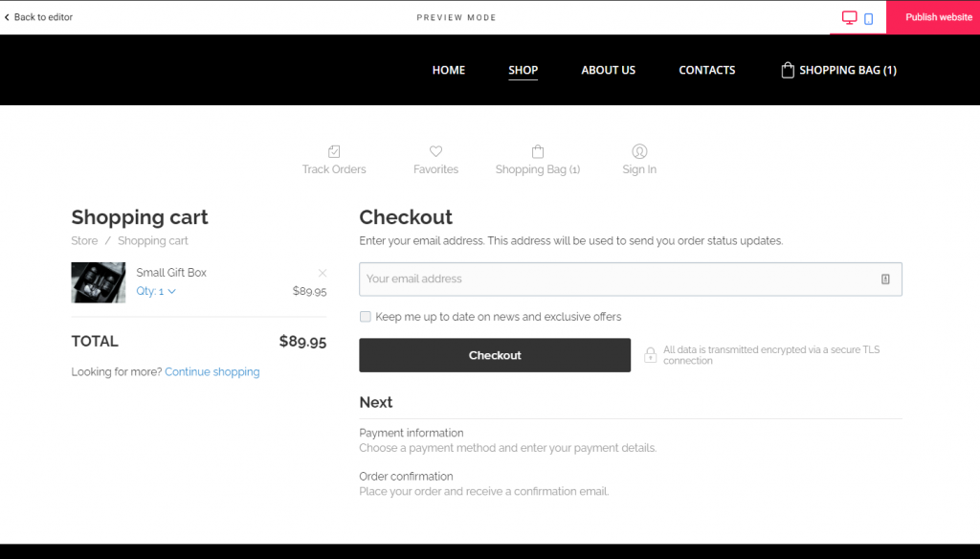Open Sign In profile icon
The image size is (980, 559).
[x=639, y=151]
